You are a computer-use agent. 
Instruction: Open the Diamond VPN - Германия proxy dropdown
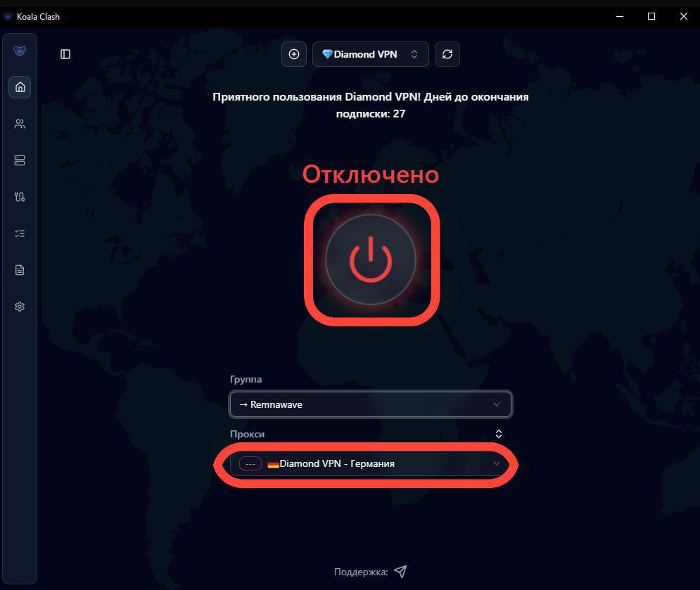(380, 464)
